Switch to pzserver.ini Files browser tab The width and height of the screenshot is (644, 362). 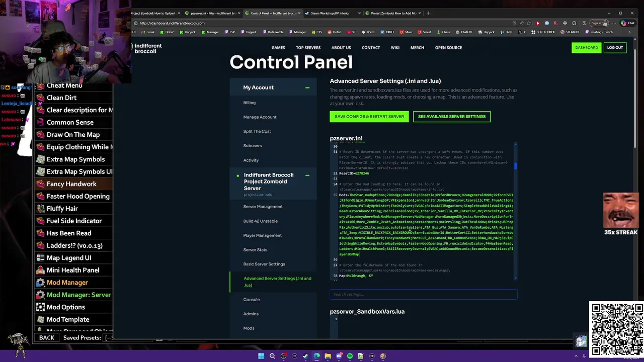[213, 13]
